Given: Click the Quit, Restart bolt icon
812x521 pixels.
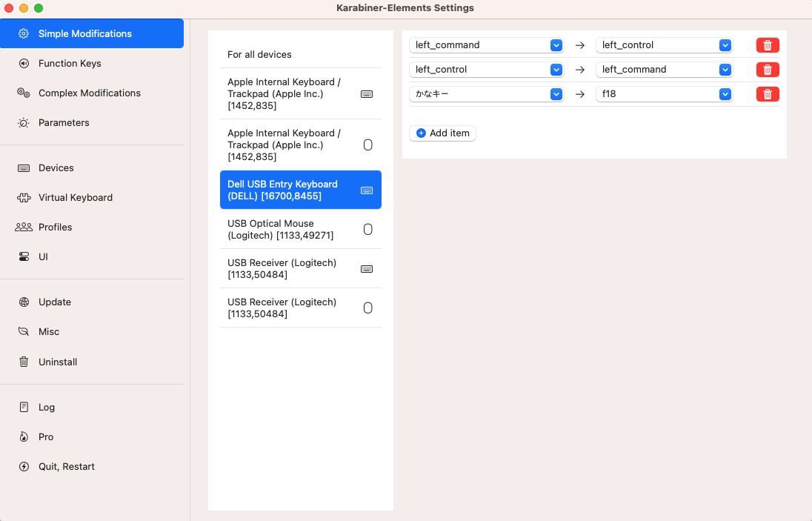Looking at the screenshot, I should [24, 467].
